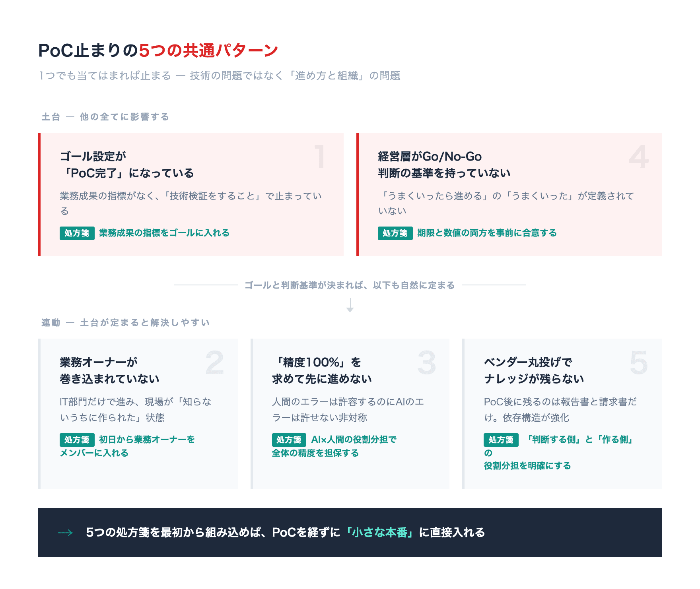Select the heading PoC止まりの5つの共通パターン
The height and width of the screenshot is (589, 700).
click(158, 50)
